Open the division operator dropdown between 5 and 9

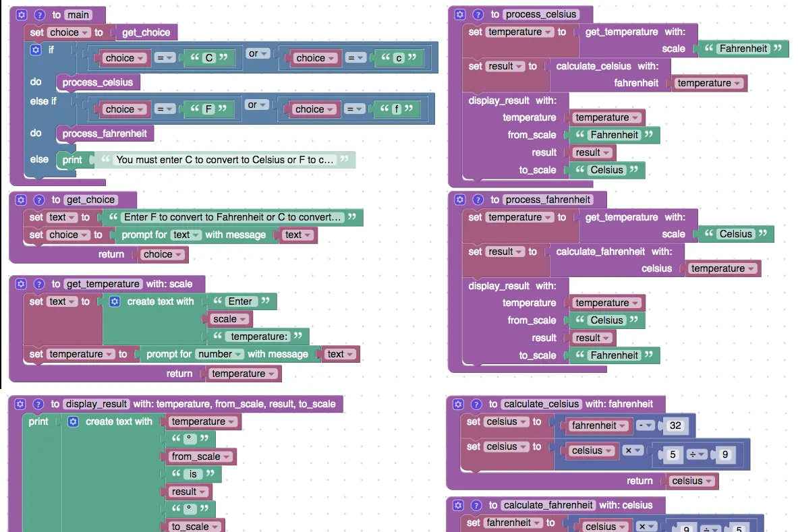[x=697, y=454]
